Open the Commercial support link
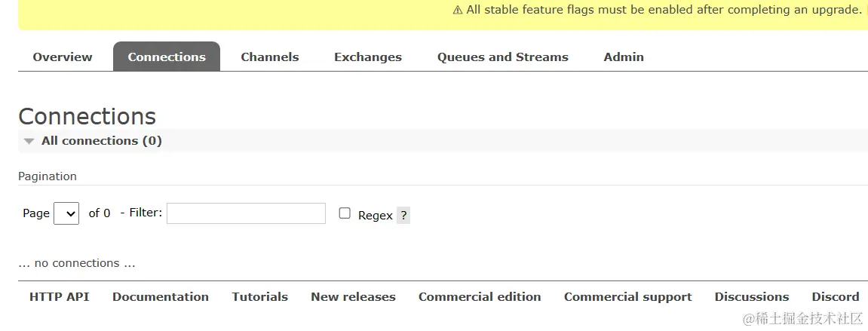 point(628,297)
